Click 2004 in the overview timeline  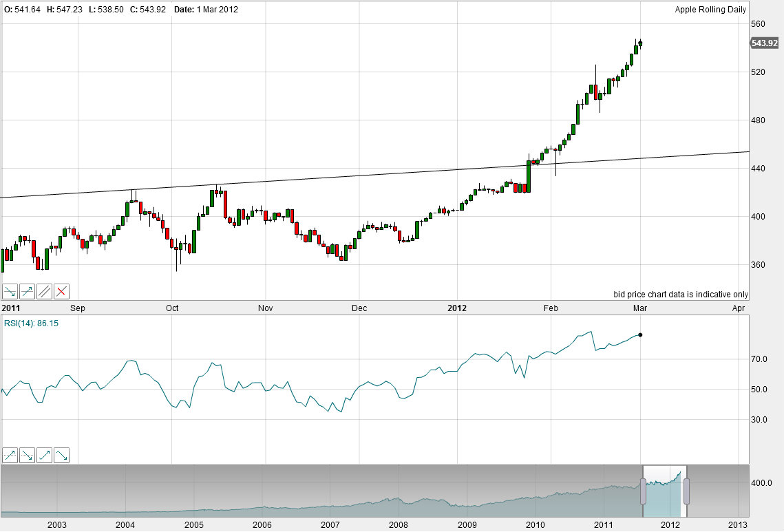125,525
